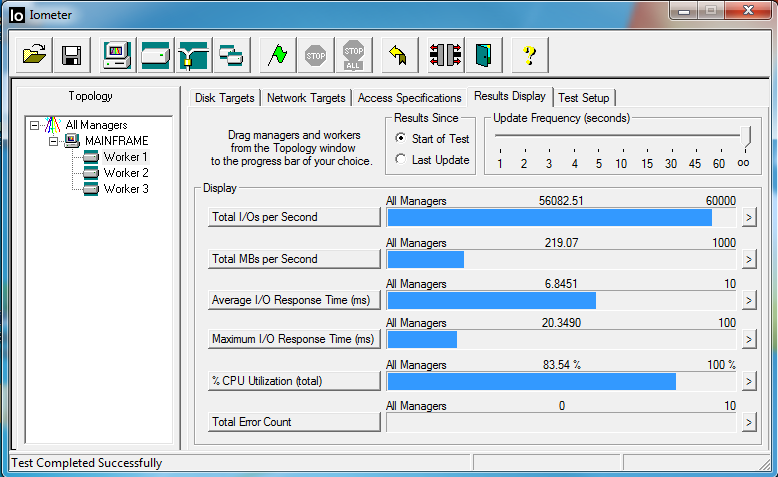The width and height of the screenshot is (778, 477).
Task: Select the Results Display tab
Action: coord(510,96)
